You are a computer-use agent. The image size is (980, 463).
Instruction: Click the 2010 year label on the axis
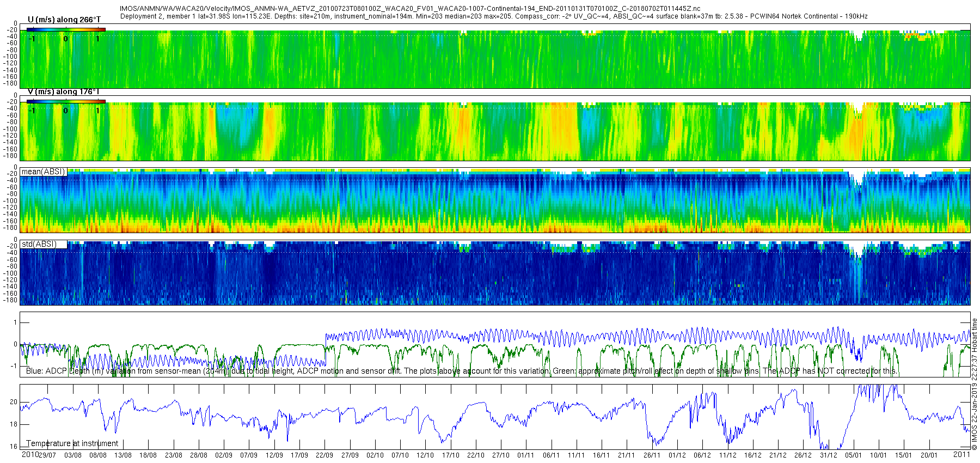point(30,454)
